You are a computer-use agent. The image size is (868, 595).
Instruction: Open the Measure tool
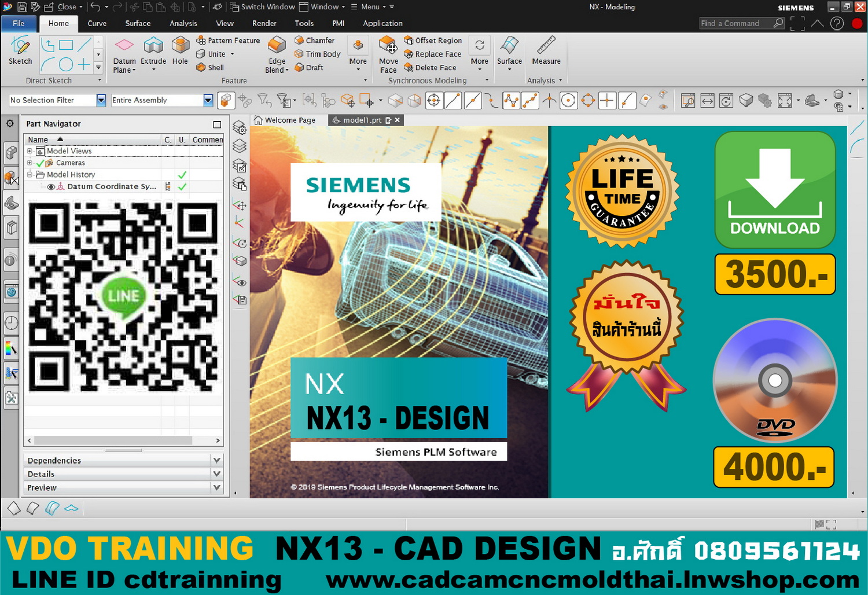pyautogui.click(x=546, y=46)
